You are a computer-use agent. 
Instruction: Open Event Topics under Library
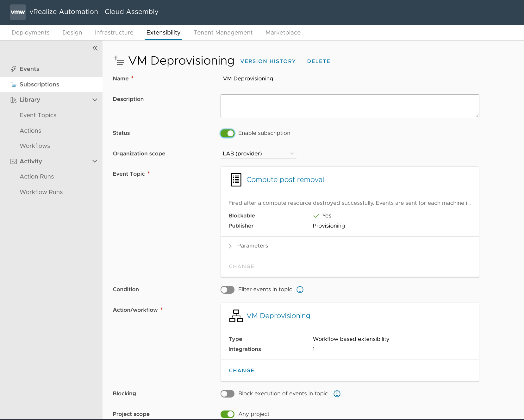coord(38,115)
